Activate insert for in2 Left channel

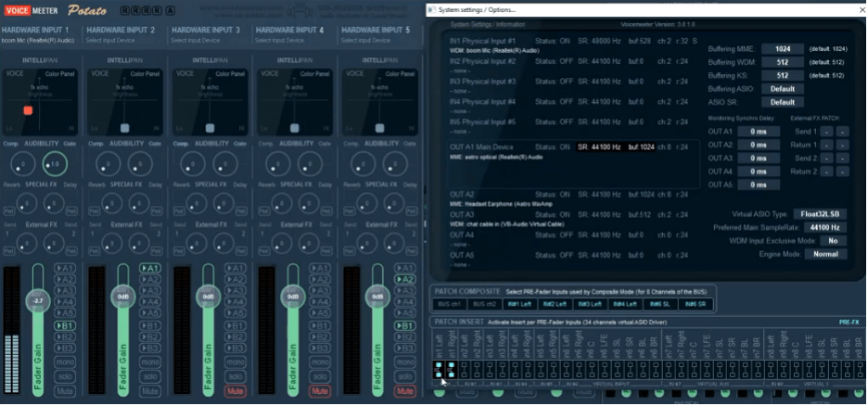pyautogui.click(x=465, y=370)
